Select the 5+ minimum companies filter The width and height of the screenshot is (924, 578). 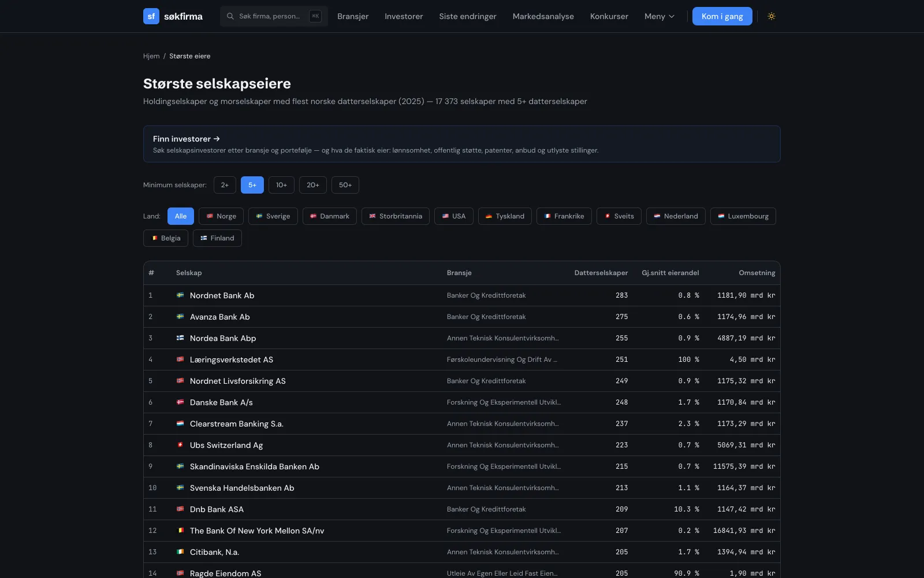tap(252, 185)
